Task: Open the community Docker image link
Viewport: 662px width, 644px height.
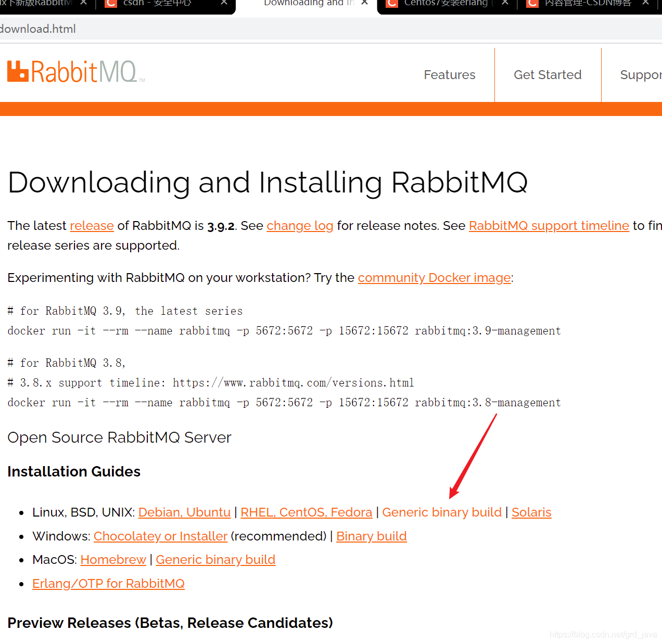Action: tap(435, 278)
